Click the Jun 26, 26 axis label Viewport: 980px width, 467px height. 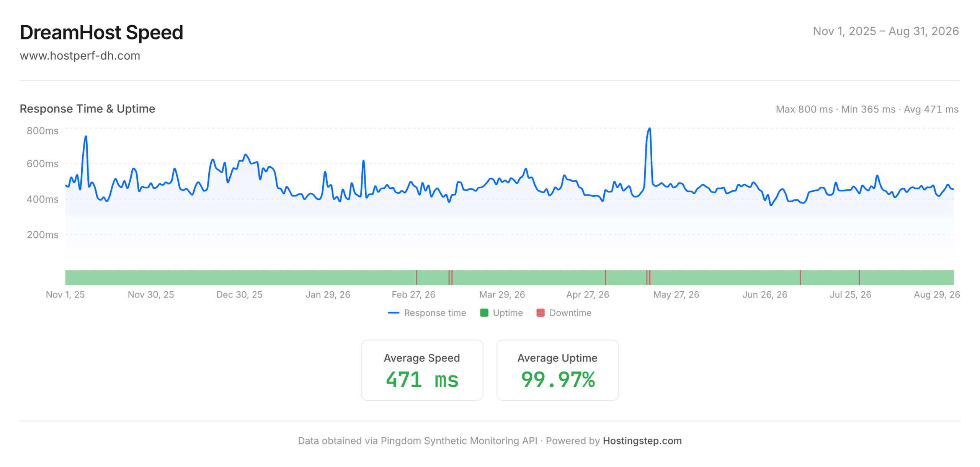[765, 295]
